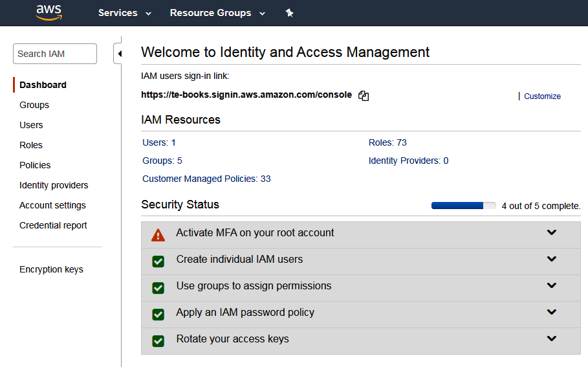The image size is (588, 367).
Task: Open Roles in the sidebar
Action: (x=31, y=145)
